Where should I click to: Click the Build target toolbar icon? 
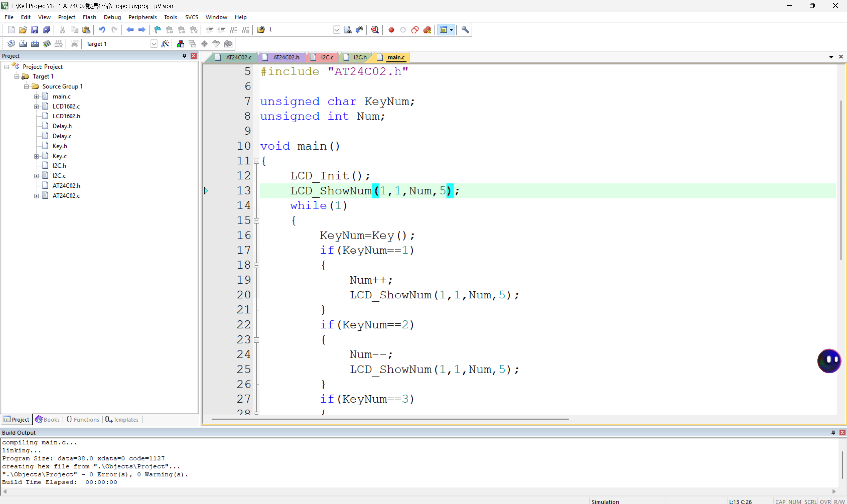tap(23, 44)
